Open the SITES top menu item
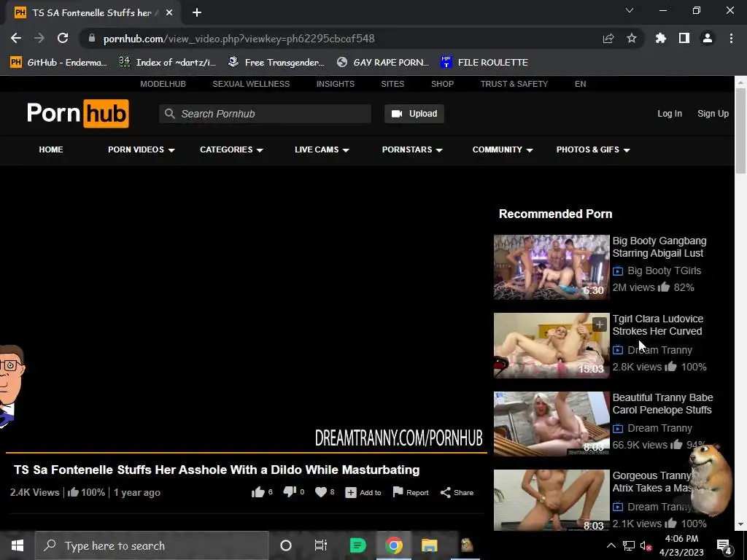The height and width of the screenshot is (560, 747). point(392,84)
